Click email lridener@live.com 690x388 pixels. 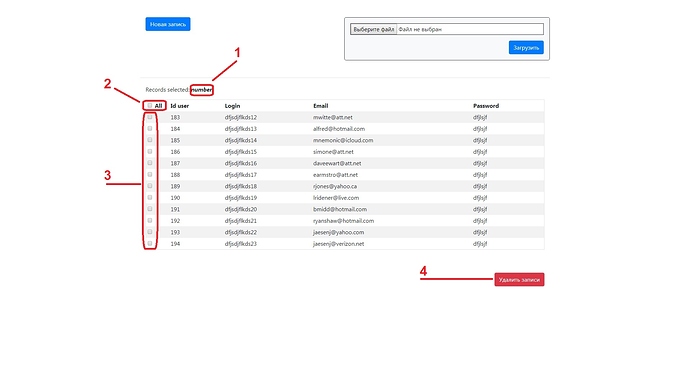pos(336,198)
